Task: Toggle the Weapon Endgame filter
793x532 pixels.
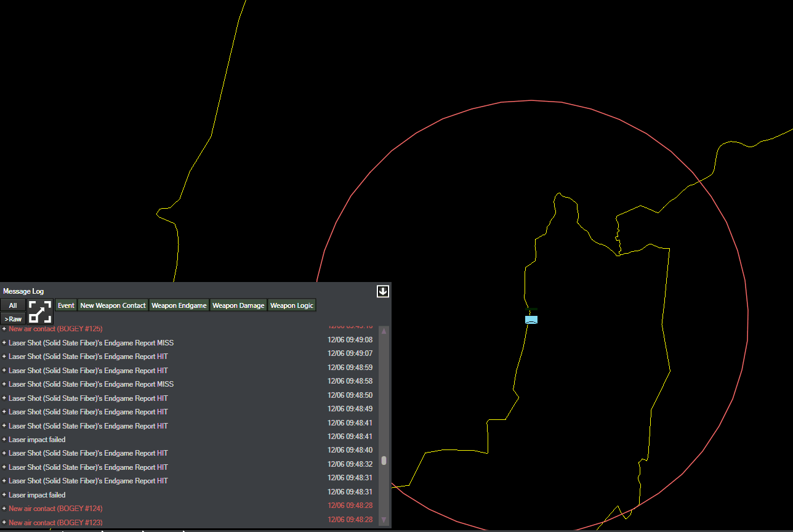Action: tap(179, 305)
